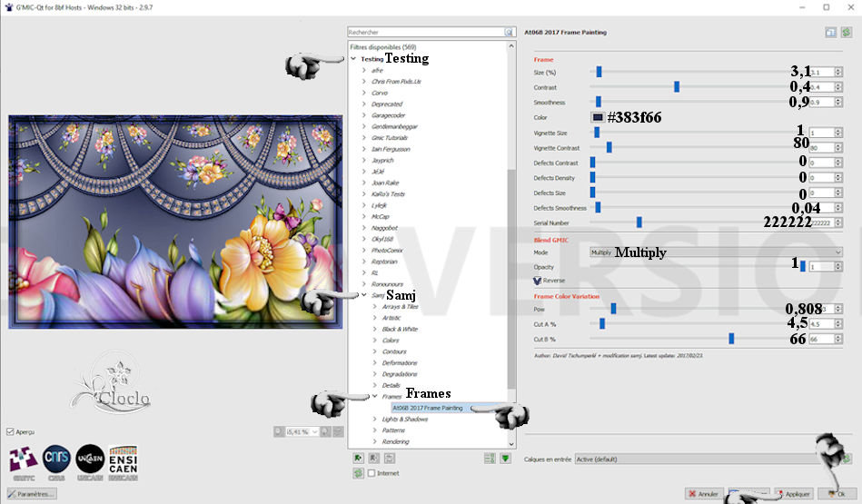862x504 pixels.
Task: Select the Rendering category in the filter tree
Action: tap(395, 441)
